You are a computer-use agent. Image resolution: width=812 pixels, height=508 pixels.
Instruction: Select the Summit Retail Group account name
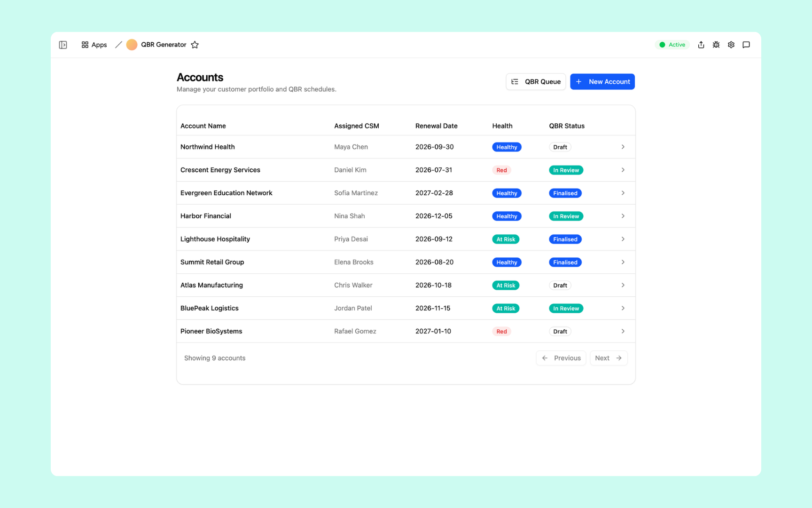212,262
